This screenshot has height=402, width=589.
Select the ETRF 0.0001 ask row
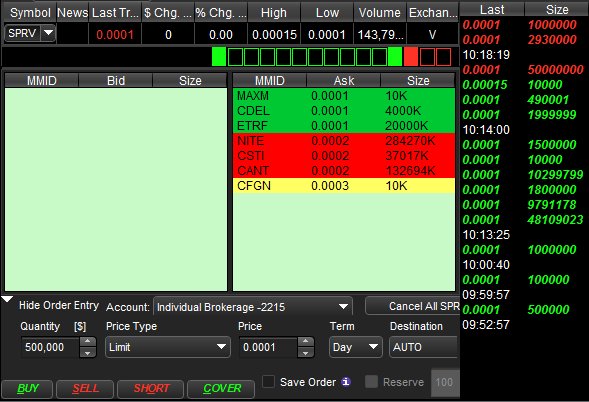point(344,126)
